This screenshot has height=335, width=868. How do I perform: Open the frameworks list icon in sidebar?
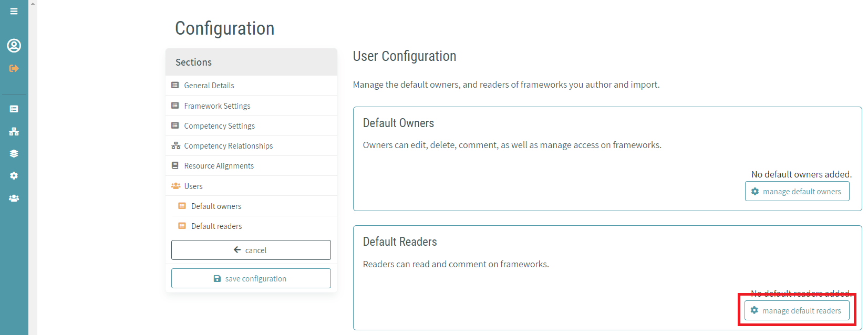click(14, 109)
